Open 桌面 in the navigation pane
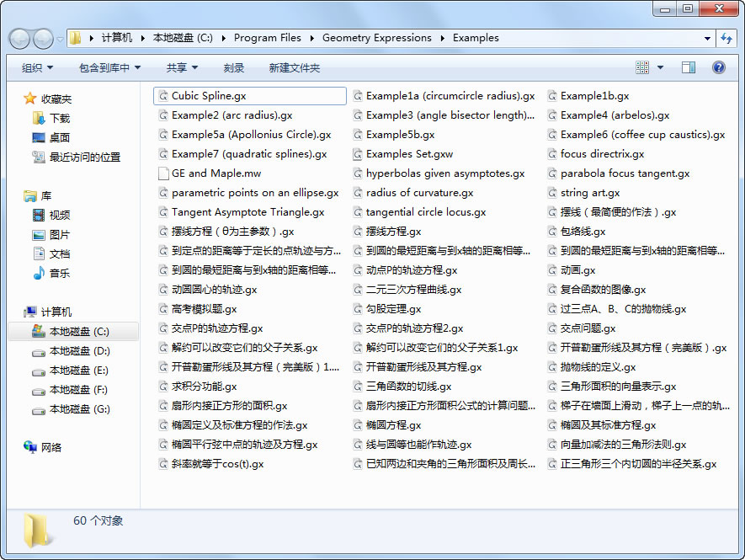This screenshot has width=745, height=560. pos(51,137)
